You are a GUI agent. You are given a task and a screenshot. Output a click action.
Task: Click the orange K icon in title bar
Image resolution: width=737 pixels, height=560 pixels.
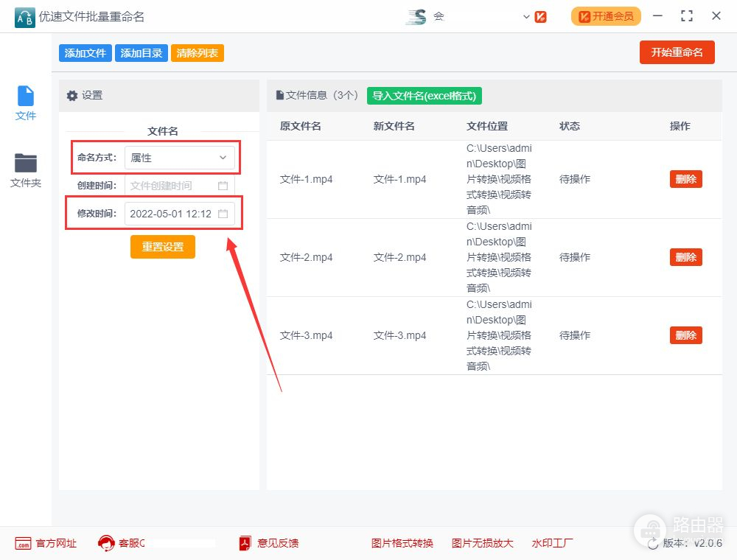(541, 16)
